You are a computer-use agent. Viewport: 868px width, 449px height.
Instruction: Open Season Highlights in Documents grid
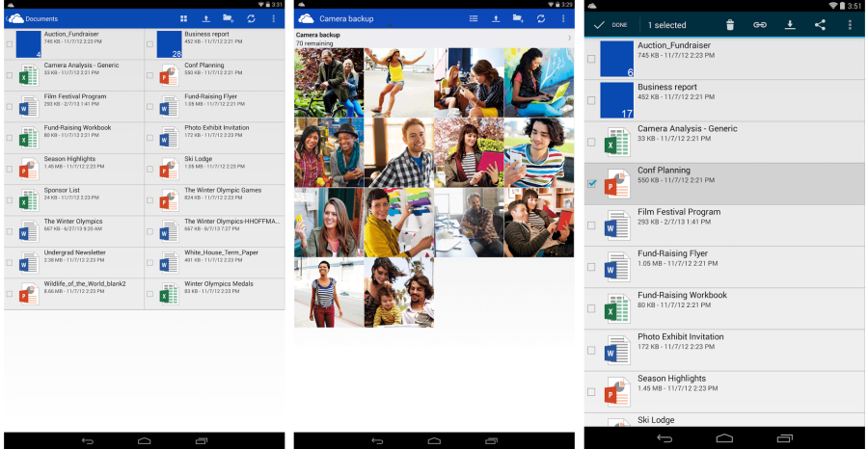click(74, 169)
